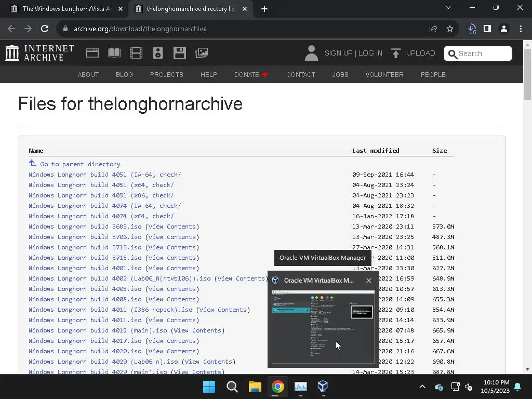Go to parent directory link
The width and height of the screenshot is (532, 399).
tap(80, 164)
